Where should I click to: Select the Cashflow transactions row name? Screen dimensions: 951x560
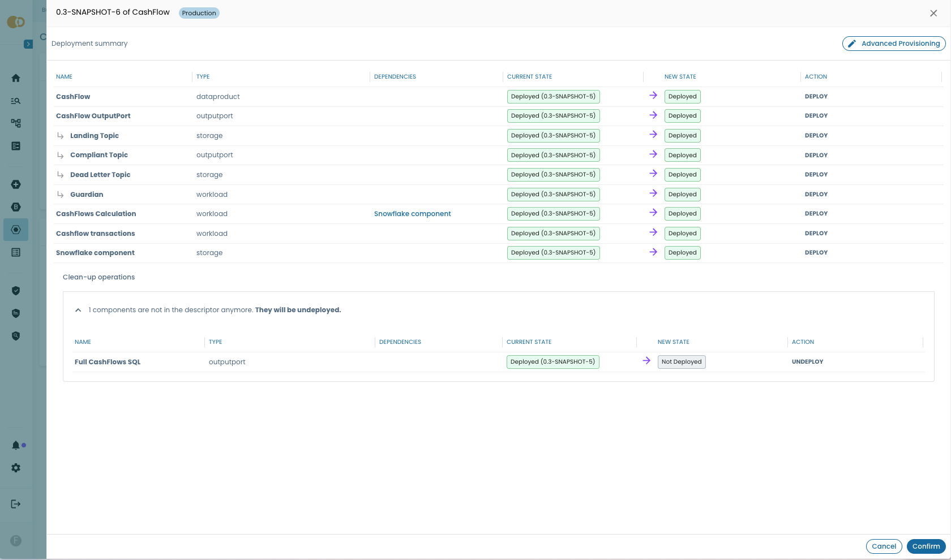click(96, 234)
